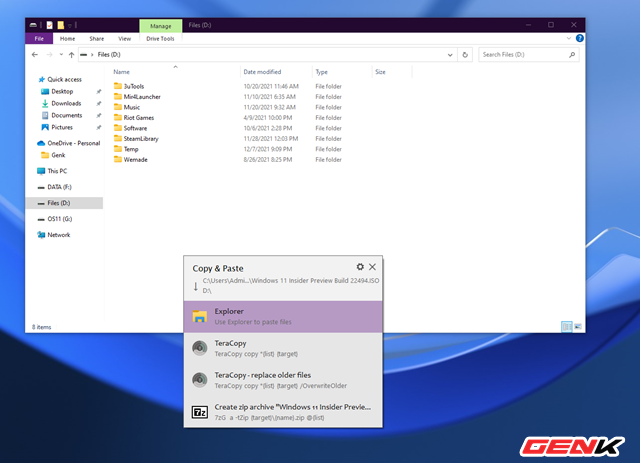This screenshot has height=463, width=640.
Task: Open Desktop in the navigation pane
Action: coord(58,91)
